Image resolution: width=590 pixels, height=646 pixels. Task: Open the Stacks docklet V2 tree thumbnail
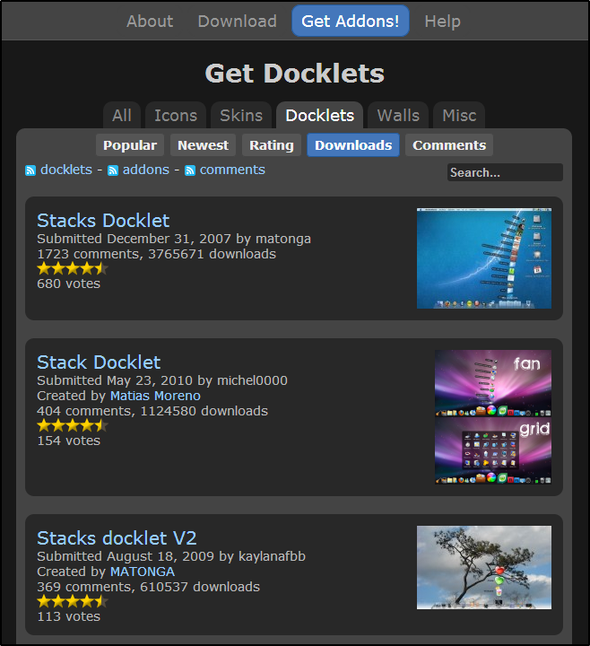point(484,567)
